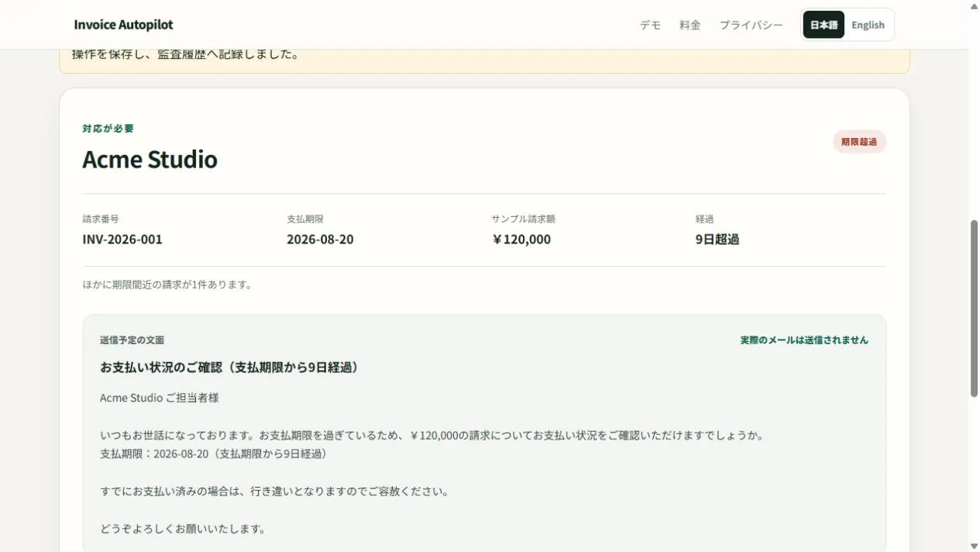Click the 実際のメールは送信されません notice
The image size is (980, 552).
click(804, 340)
